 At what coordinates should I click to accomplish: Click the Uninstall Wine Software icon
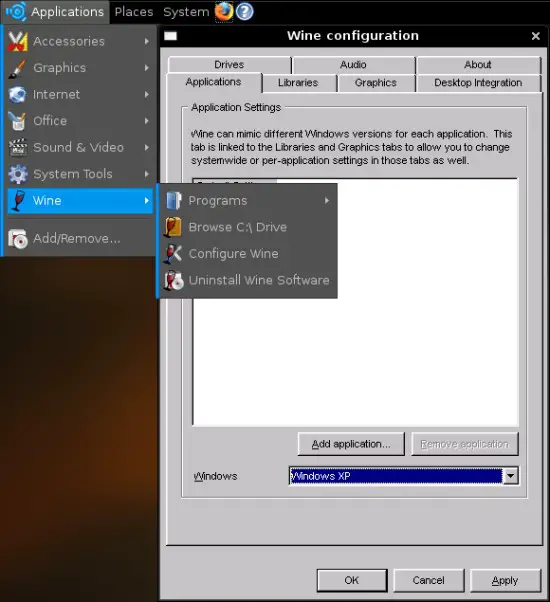[x=173, y=280]
